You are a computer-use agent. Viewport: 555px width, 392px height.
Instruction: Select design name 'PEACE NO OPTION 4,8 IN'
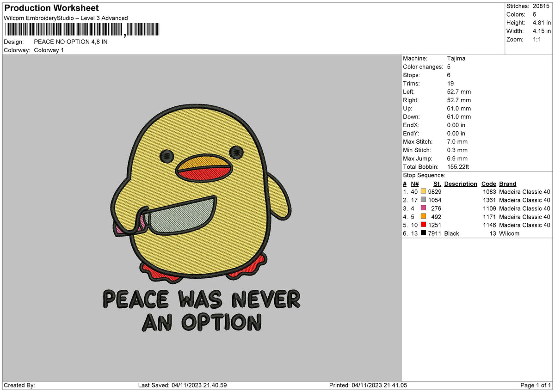[71, 42]
